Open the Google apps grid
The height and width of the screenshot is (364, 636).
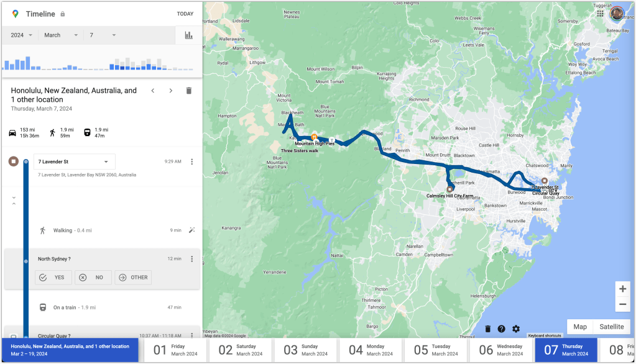[x=600, y=13]
